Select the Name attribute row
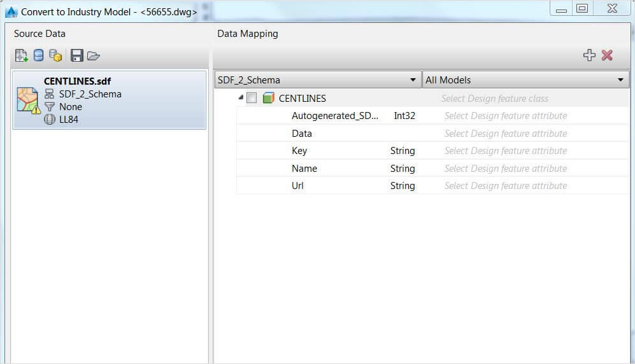The height and width of the screenshot is (364, 635). tap(304, 169)
